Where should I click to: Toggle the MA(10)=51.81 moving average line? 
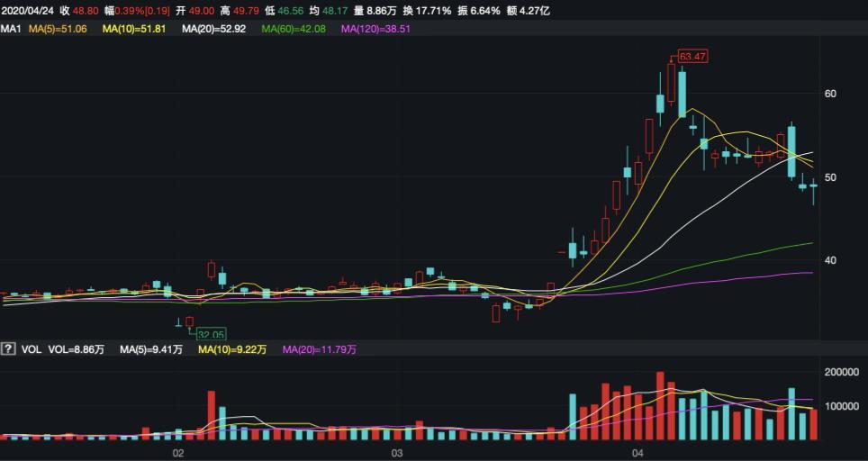134,29
